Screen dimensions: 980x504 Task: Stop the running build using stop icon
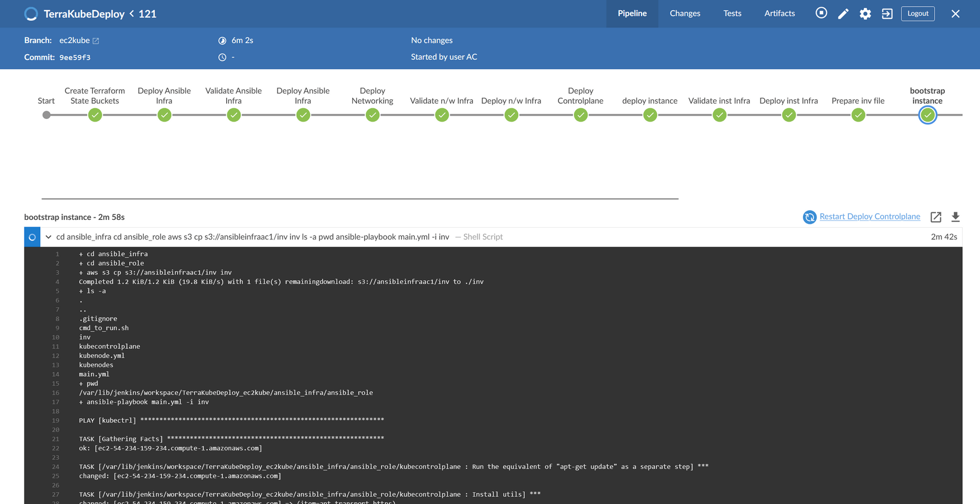[x=821, y=13]
